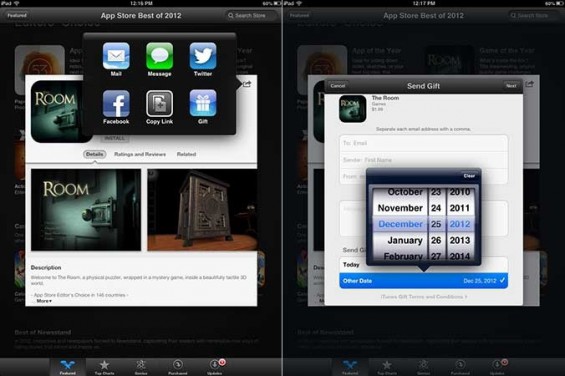Open the metal box screenshot thumbnail
Screen dimensions: 565x376
[202, 210]
